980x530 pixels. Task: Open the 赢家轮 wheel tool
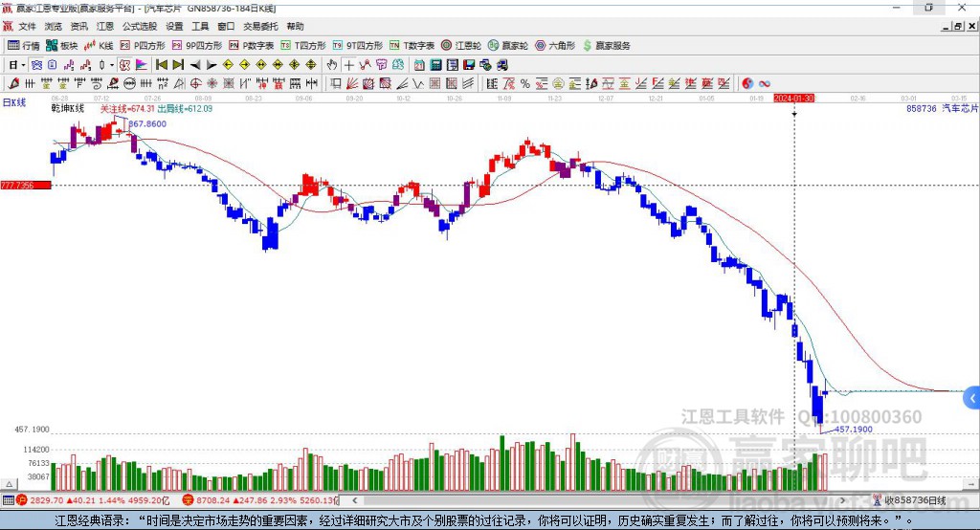click(508, 46)
